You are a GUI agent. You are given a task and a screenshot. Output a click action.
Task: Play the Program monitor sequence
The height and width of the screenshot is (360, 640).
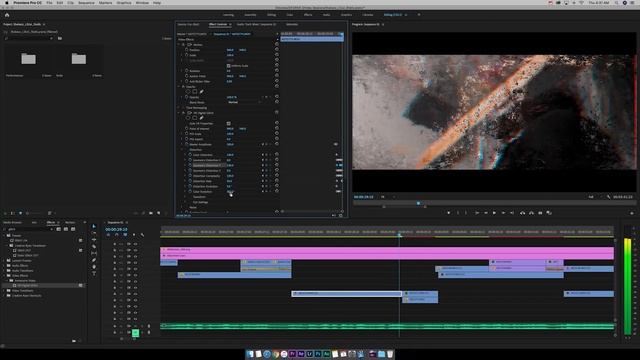494,213
